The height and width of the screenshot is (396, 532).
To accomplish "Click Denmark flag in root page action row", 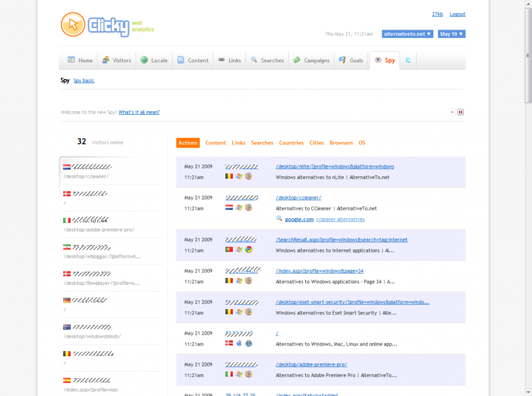I will tap(229, 343).
